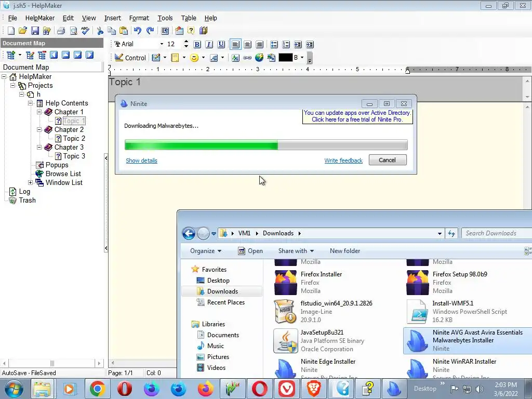532x399 pixels.
Task: Cut selection with scissors icon
Action: coord(100,31)
